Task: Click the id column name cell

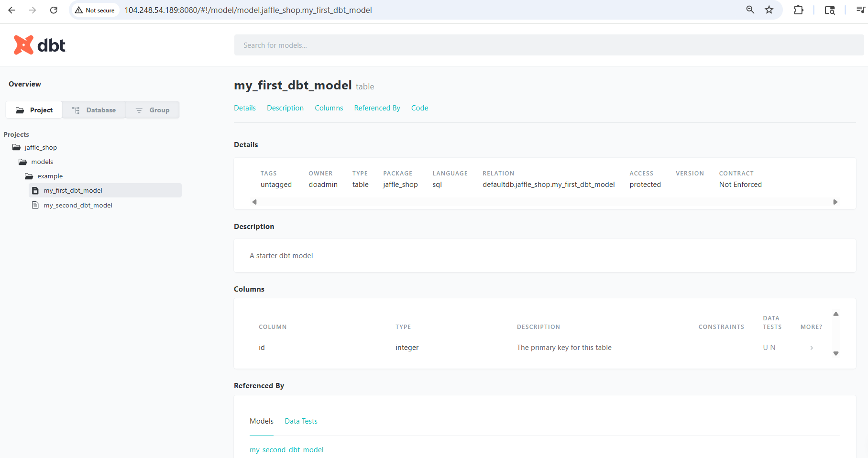Action: [262, 348]
